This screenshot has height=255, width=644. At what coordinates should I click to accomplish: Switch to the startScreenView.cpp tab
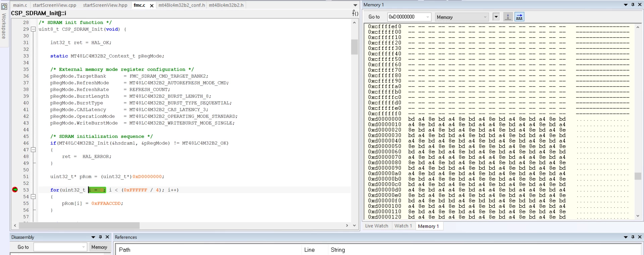54,5
